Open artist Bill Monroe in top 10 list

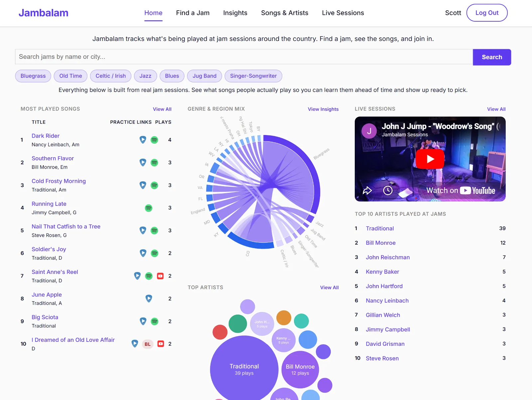(x=381, y=243)
